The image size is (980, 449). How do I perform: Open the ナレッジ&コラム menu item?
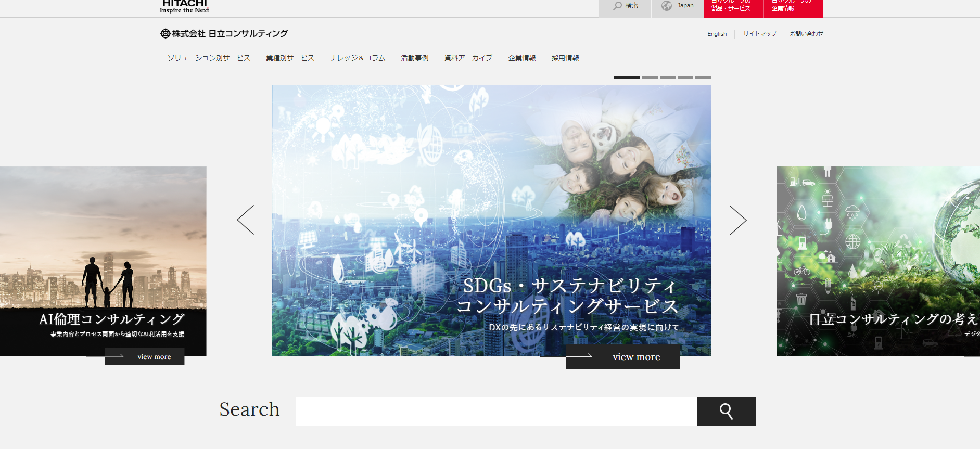[358, 58]
